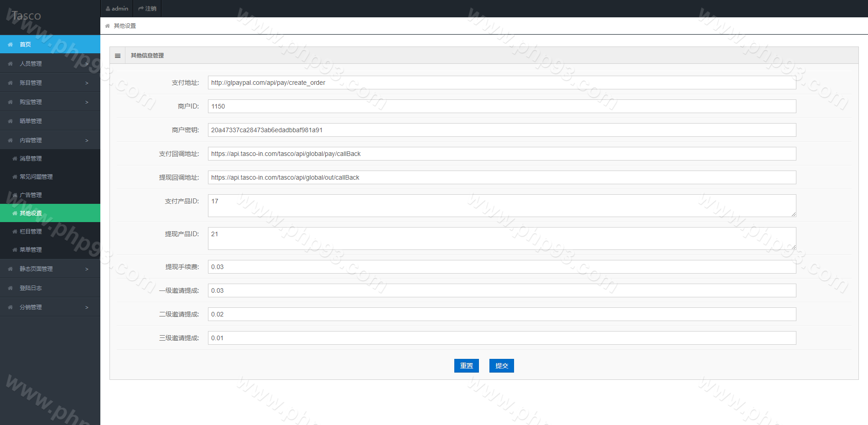Viewport: 868px width, 425px height.
Task: Collapse the 内容管理 section
Action: [x=87, y=140]
